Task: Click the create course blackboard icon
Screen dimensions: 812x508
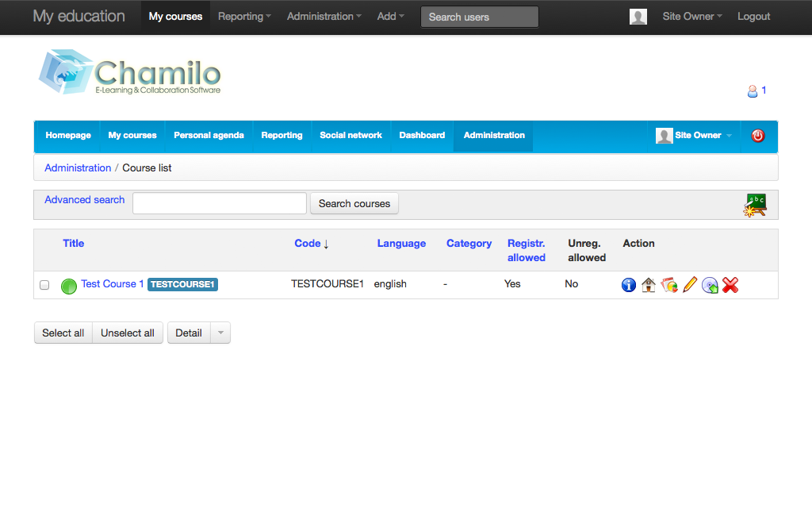Action: click(x=755, y=205)
